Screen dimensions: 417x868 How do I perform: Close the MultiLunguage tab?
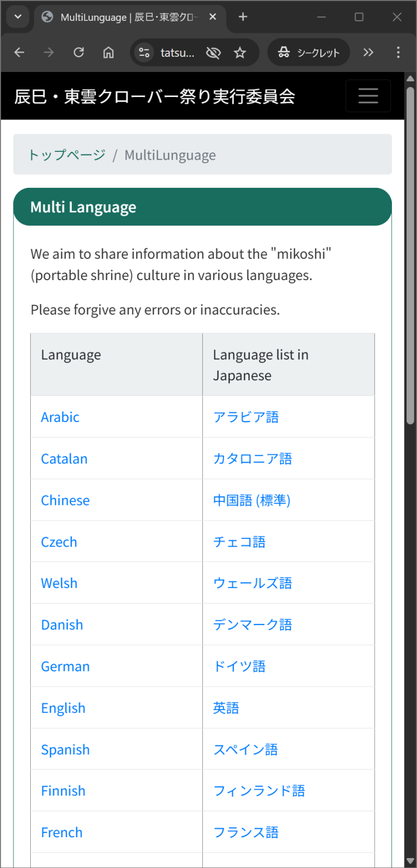(213, 17)
